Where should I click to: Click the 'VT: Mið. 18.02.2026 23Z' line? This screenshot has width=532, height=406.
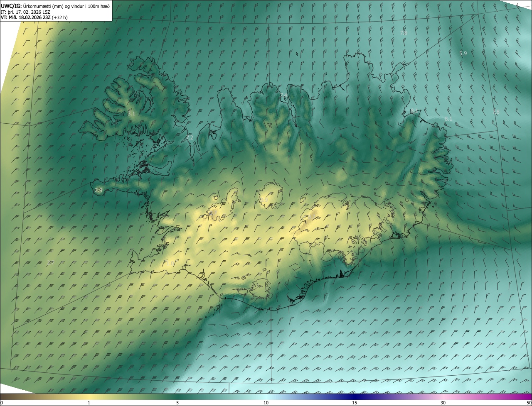[x=34, y=17]
